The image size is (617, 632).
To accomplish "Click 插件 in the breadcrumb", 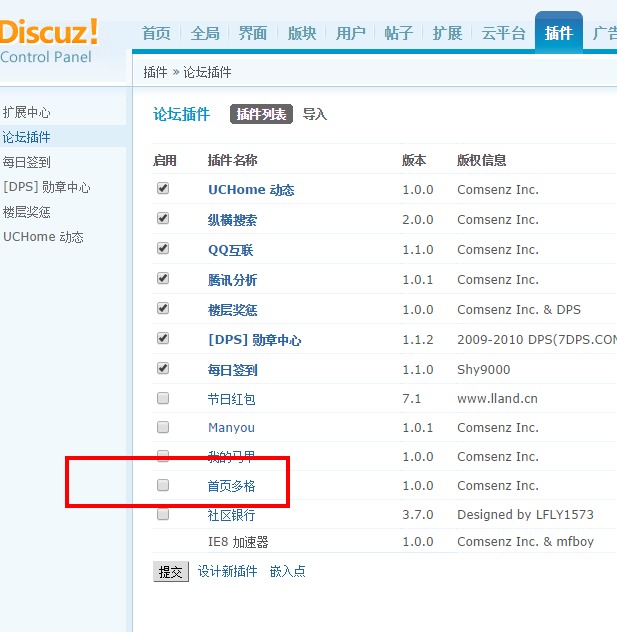I will click(155, 72).
